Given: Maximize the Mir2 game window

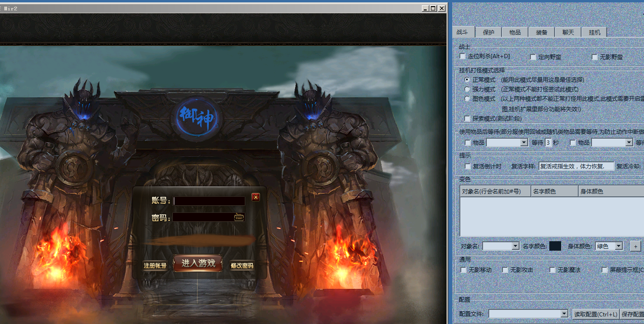Looking at the screenshot, I should (433, 8).
